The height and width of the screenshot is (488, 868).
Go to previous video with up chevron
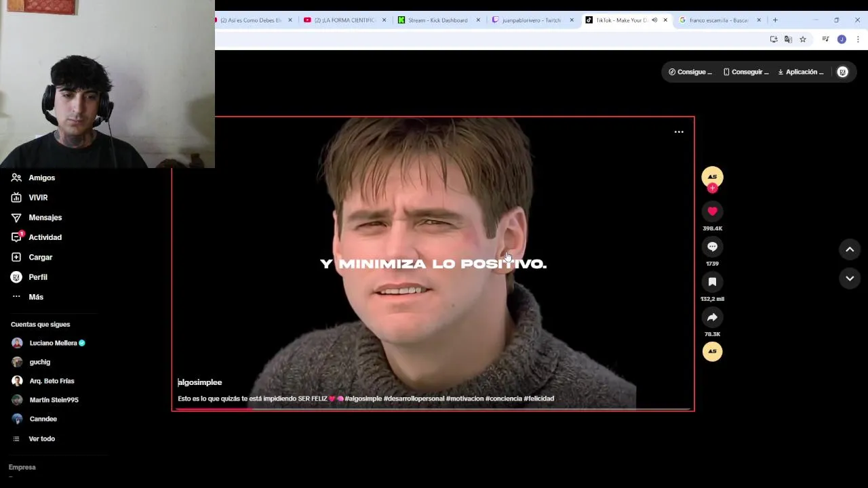point(850,249)
